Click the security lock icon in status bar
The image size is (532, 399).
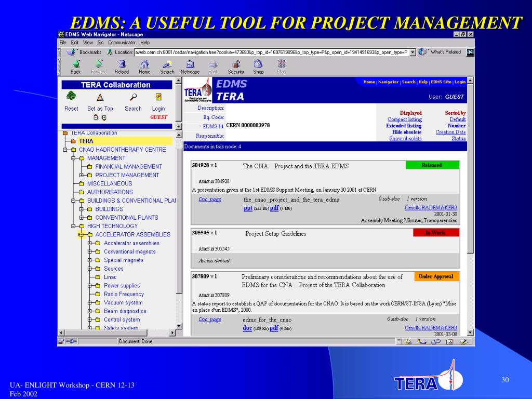tap(61, 341)
